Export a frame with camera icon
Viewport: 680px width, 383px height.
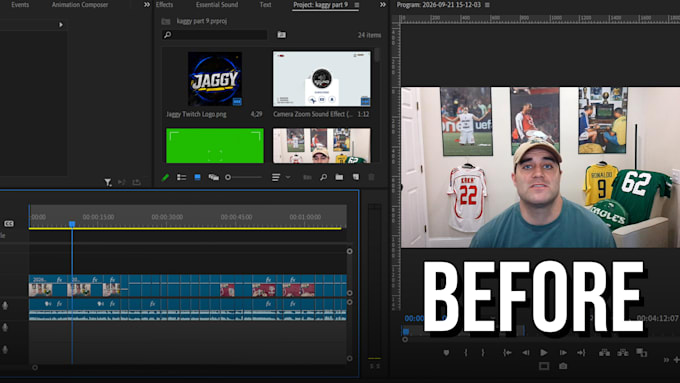tap(563, 367)
